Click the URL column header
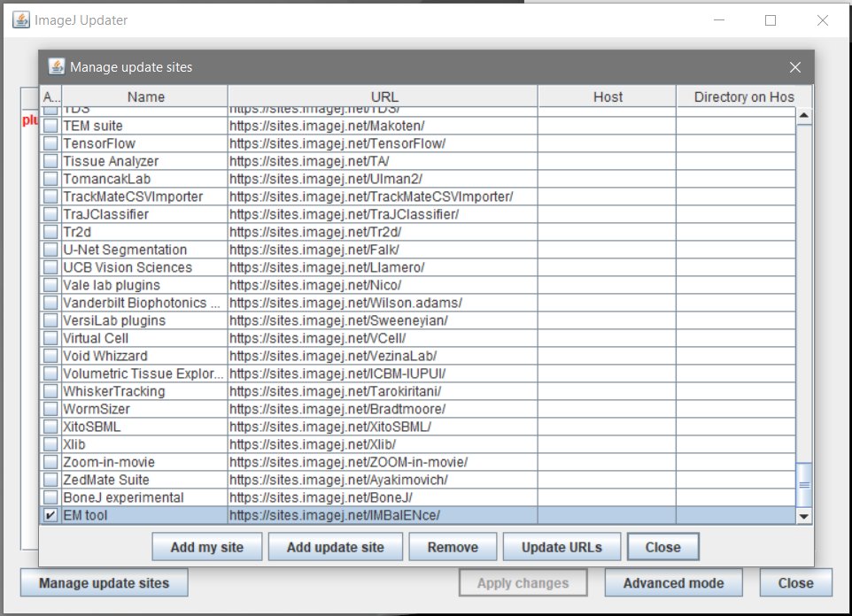 click(383, 96)
